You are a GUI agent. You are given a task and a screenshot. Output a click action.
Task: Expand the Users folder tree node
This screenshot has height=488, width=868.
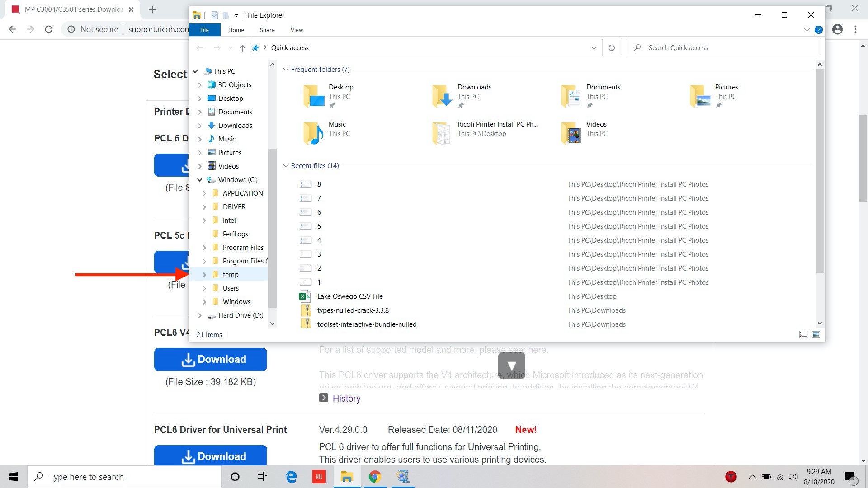tap(204, 288)
